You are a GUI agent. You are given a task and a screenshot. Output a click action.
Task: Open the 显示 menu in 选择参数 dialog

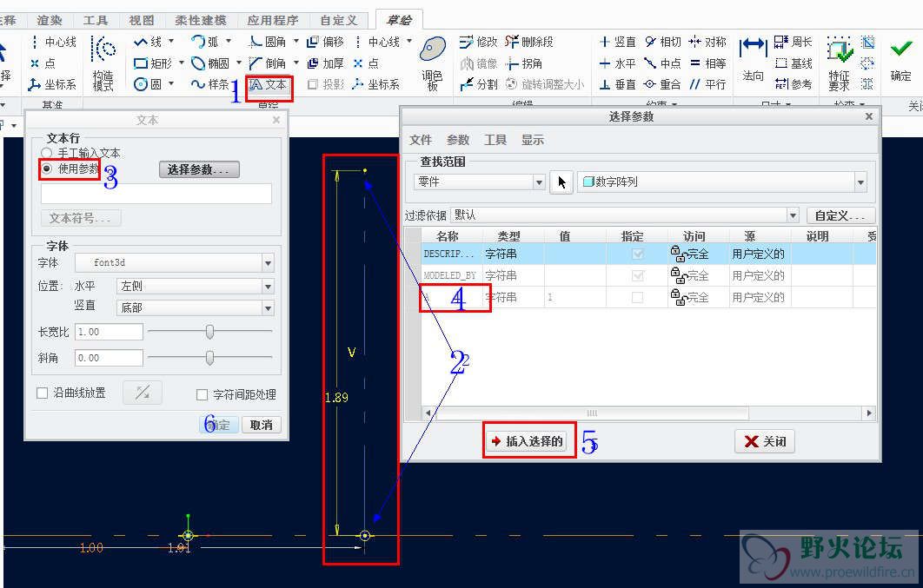coord(532,140)
